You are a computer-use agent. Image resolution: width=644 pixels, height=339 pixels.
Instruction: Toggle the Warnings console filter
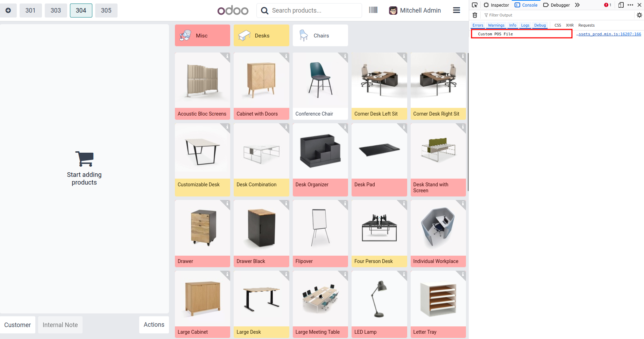point(496,25)
